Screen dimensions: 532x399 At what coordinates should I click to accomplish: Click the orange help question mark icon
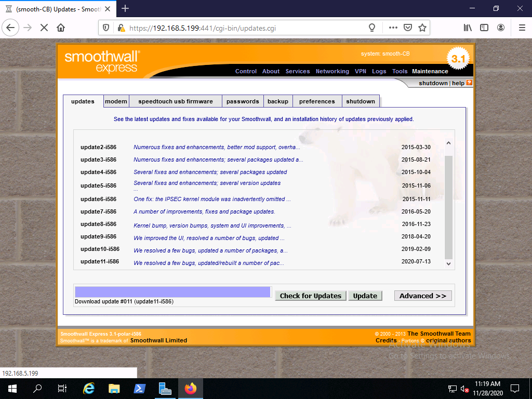[x=469, y=83]
